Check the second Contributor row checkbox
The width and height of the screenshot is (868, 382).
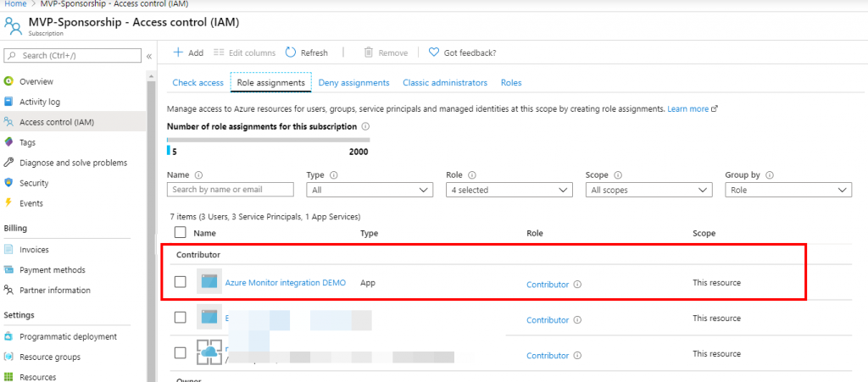[180, 318]
